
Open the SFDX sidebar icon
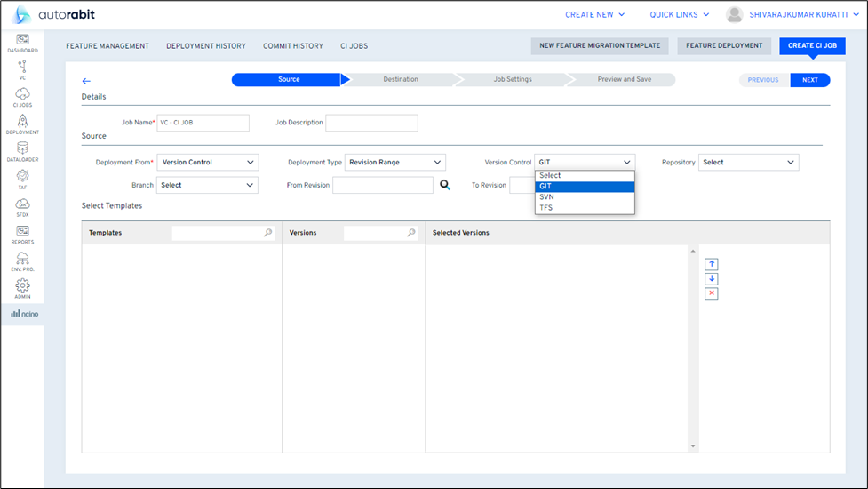22,206
